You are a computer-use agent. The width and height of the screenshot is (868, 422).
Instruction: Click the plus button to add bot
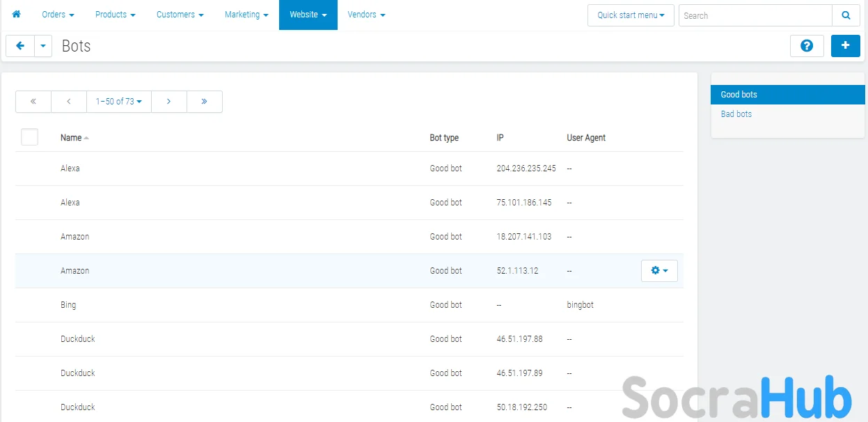click(x=845, y=46)
